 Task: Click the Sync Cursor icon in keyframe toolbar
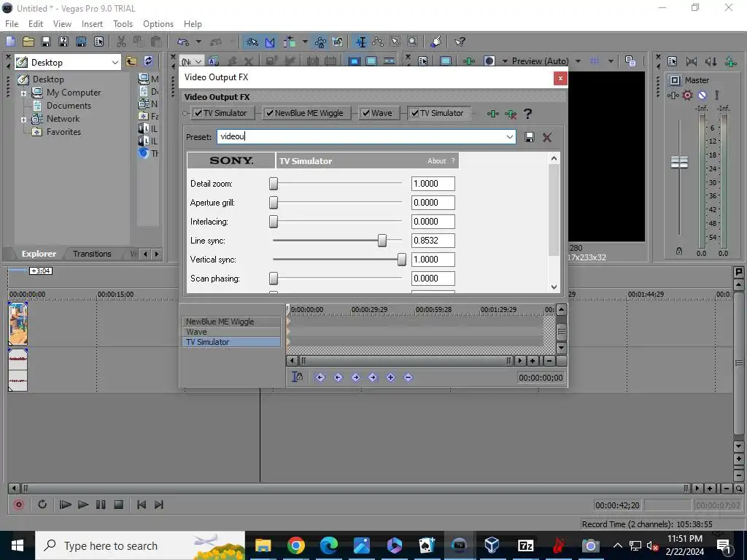(298, 377)
